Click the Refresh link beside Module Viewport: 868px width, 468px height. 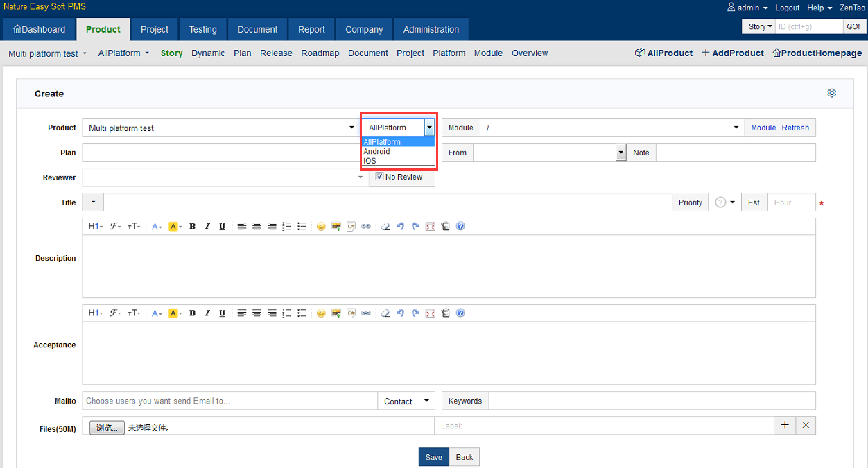click(795, 128)
